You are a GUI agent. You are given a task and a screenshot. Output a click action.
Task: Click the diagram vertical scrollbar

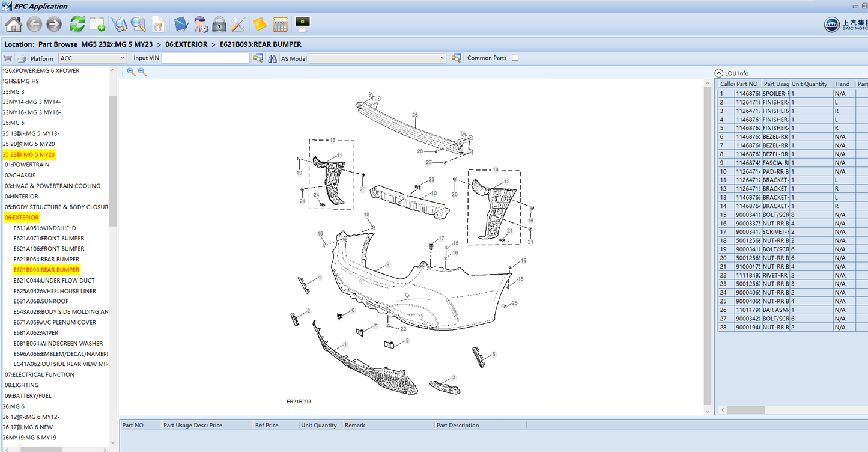click(x=708, y=247)
